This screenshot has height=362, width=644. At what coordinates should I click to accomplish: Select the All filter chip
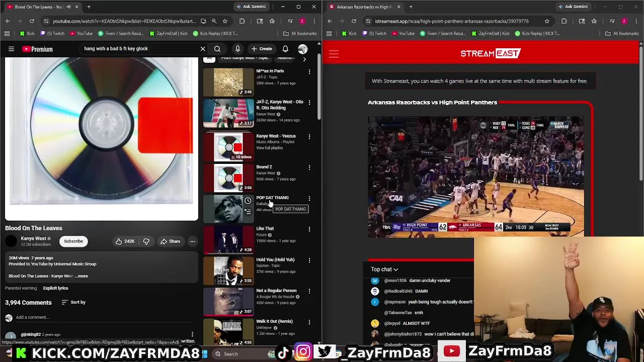209,58
